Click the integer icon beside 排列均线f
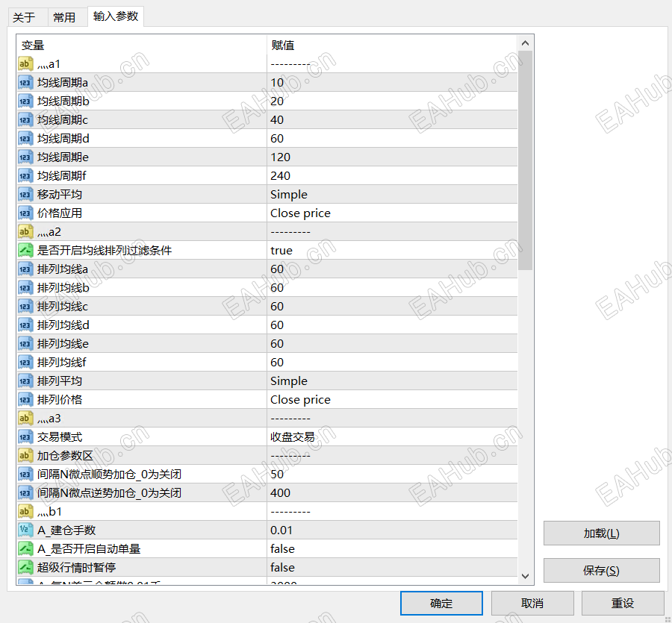This screenshot has height=623, width=672. 25,363
